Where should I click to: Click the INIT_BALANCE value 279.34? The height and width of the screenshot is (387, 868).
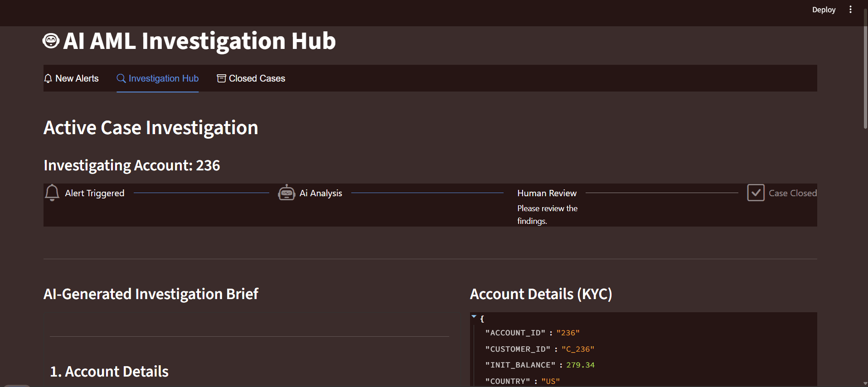coord(580,365)
